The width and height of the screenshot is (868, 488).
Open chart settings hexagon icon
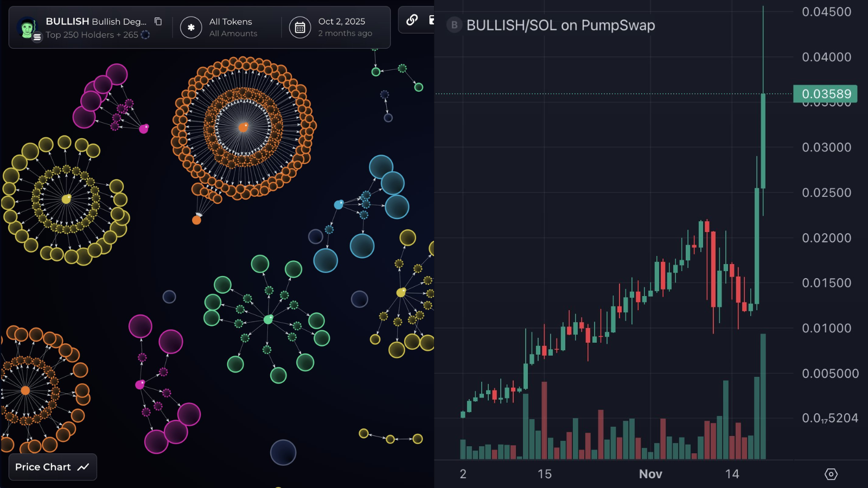pos(831,474)
